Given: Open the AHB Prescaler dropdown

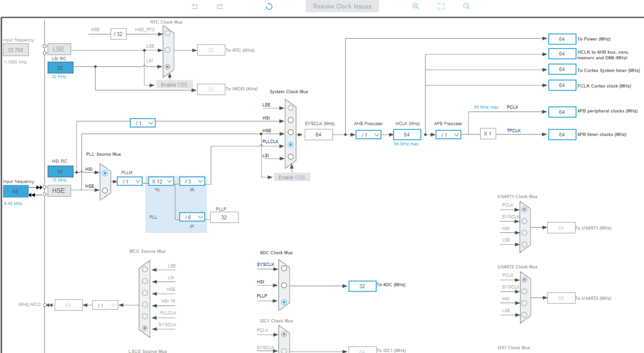Looking at the screenshot, I should [368, 134].
